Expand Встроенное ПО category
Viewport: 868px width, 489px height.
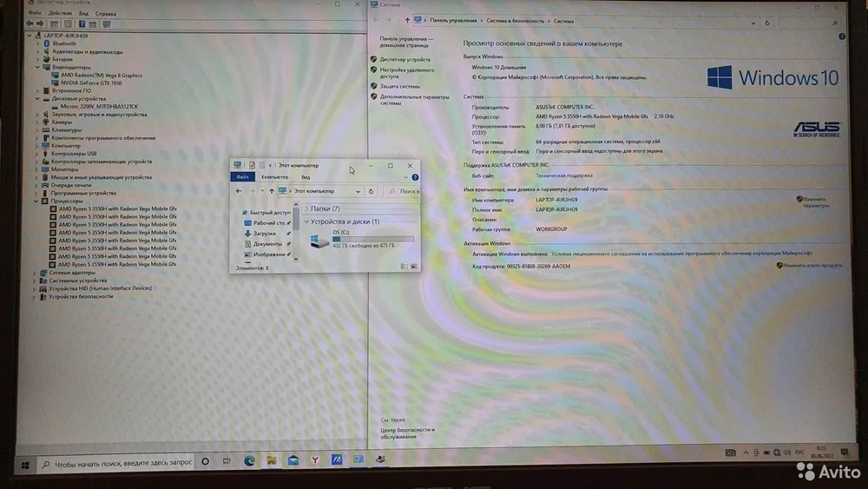click(38, 91)
